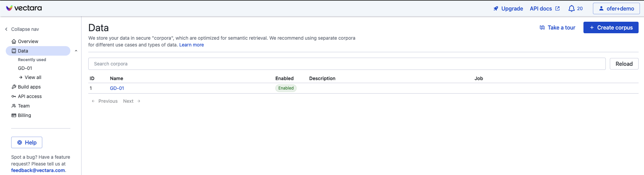Open the notifications bell icon
The image size is (644, 175).
click(571, 8)
